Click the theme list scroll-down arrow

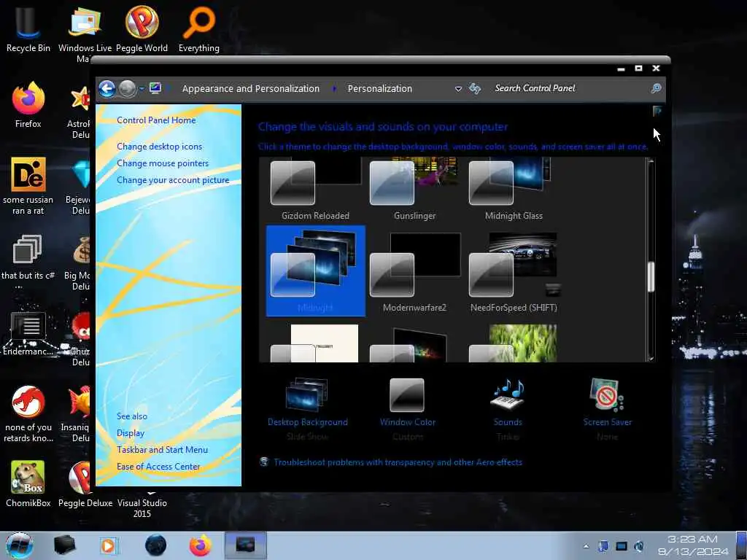pyautogui.click(x=651, y=358)
